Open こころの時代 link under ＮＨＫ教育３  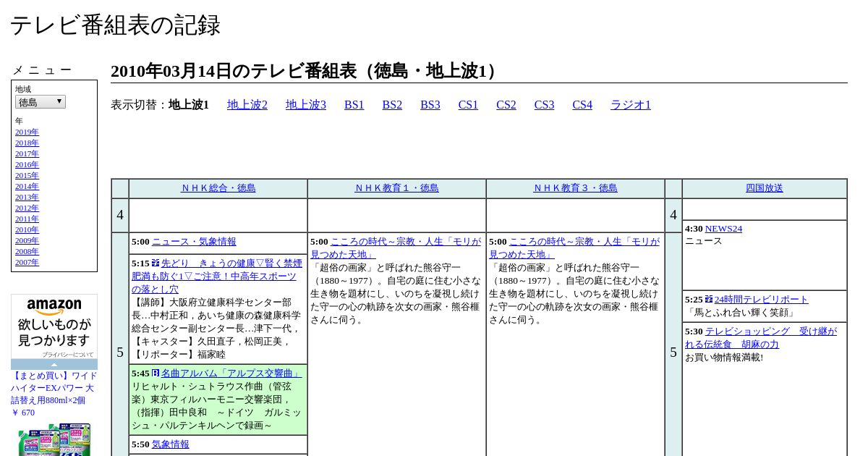click(574, 248)
